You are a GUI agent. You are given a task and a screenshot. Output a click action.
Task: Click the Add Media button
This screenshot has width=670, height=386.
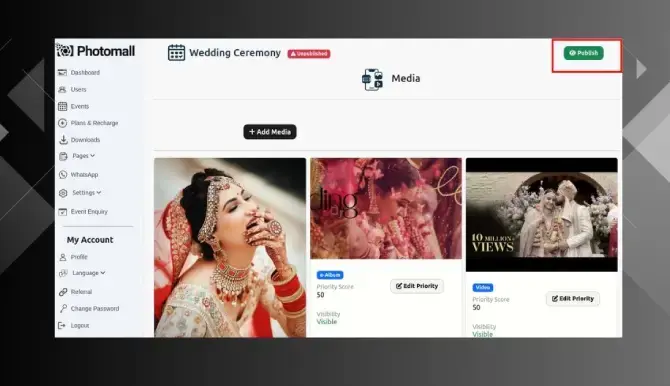pos(270,132)
